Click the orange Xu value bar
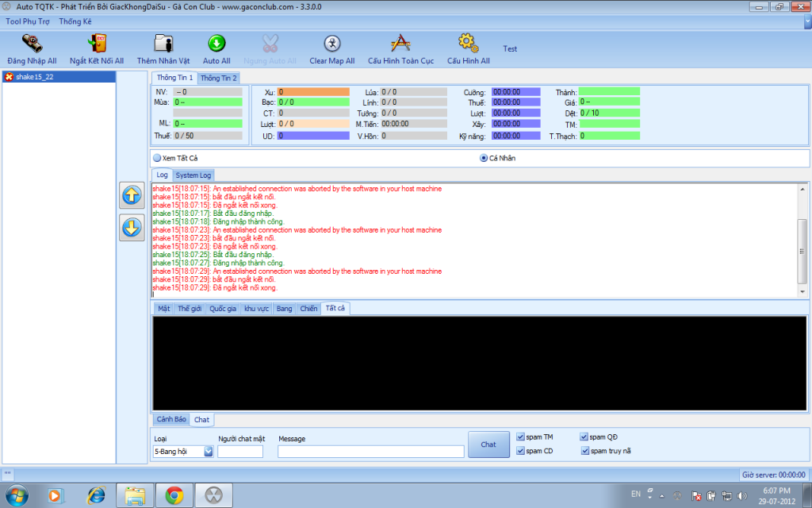This screenshot has width=812, height=508. (313, 92)
